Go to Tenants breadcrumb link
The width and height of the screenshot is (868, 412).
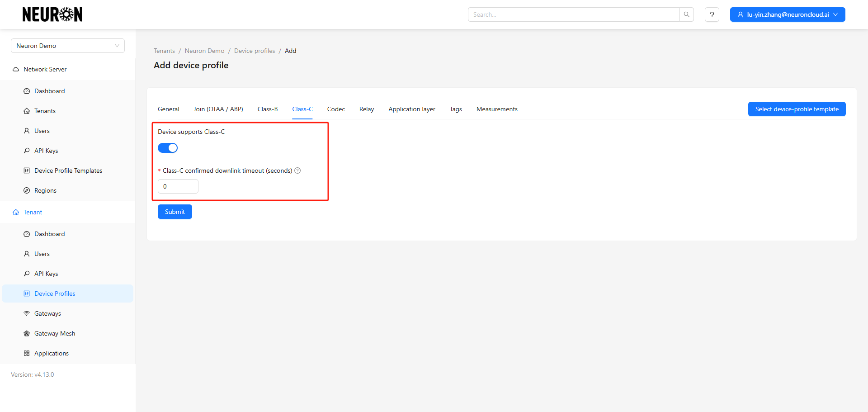(x=164, y=51)
